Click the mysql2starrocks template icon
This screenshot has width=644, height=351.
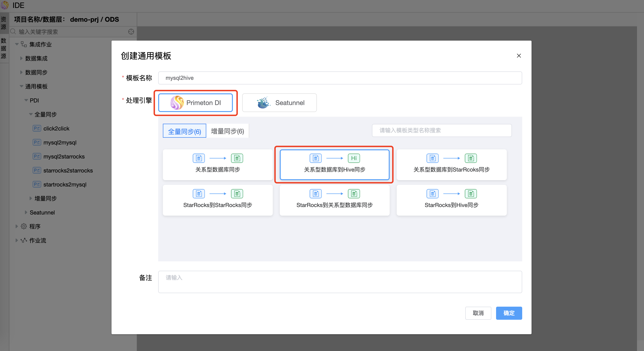(37, 157)
